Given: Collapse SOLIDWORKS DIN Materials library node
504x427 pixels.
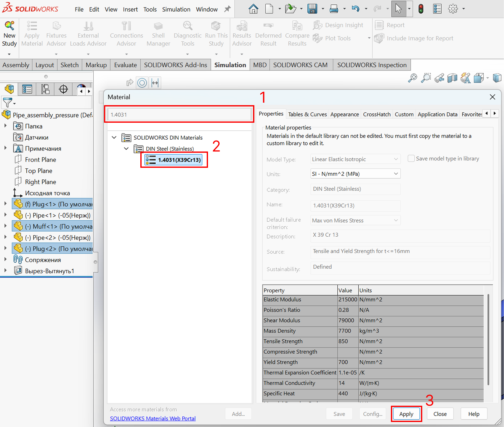Looking at the screenshot, I should [114, 137].
